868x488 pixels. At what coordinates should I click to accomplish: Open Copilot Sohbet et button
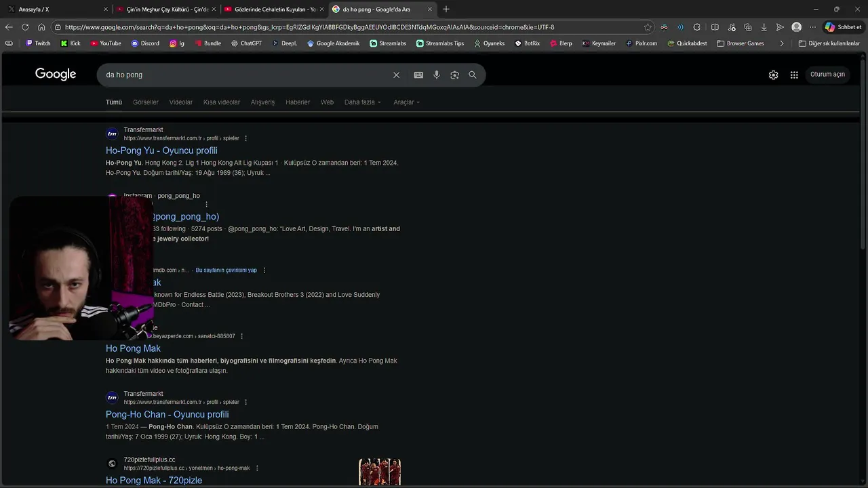pyautogui.click(x=843, y=27)
